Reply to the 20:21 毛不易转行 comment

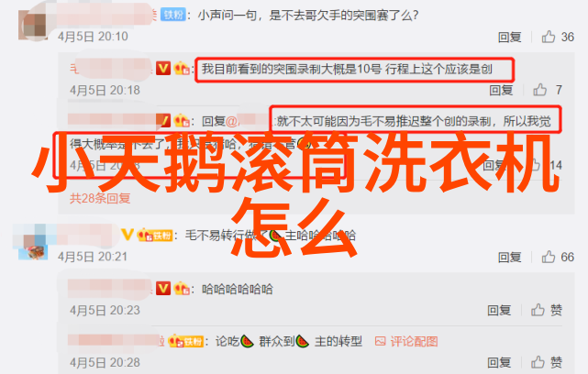coord(510,257)
